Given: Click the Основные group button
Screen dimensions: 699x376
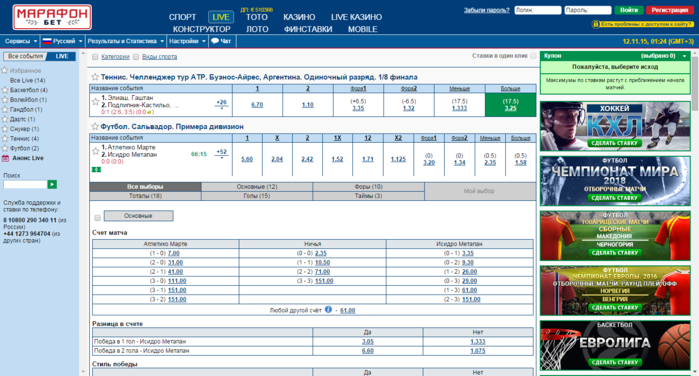Looking at the screenshot, I should point(138,216).
